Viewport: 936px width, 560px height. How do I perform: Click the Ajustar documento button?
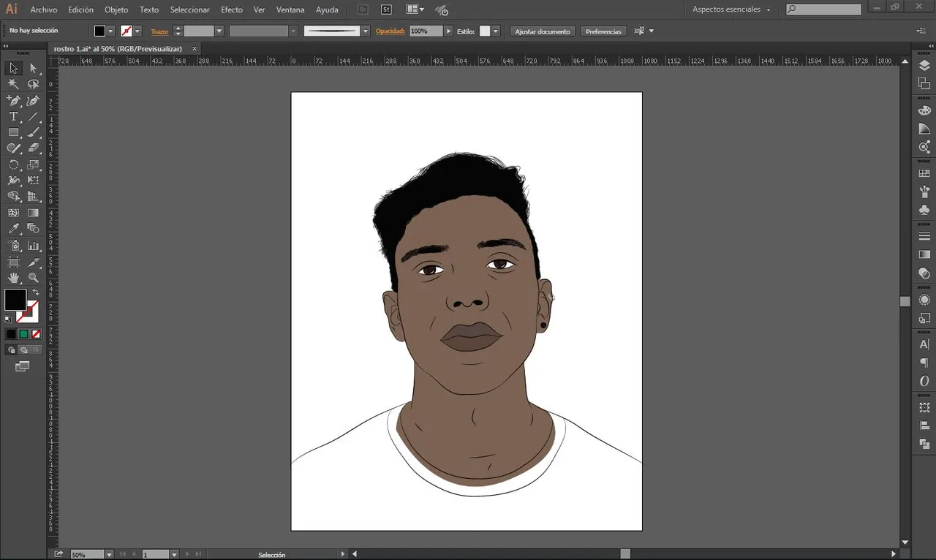(543, 31)
